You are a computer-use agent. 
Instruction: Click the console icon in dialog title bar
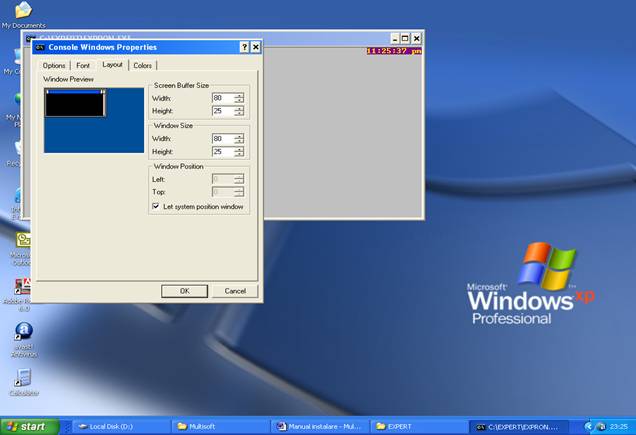pos(39,47)
